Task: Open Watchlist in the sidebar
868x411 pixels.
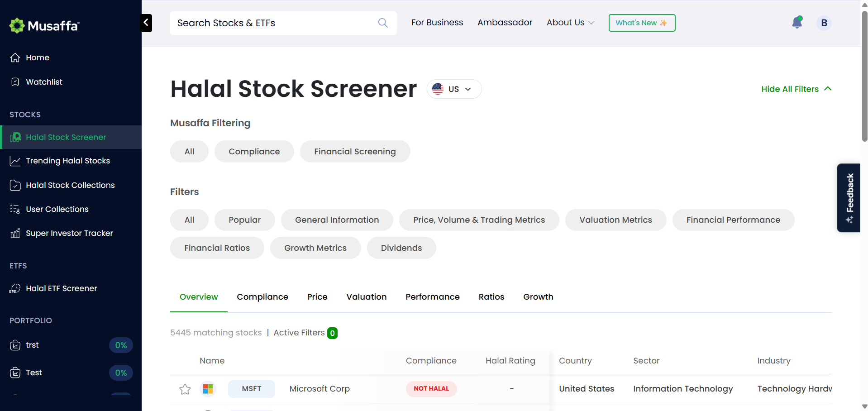Action: click(44, 82)
